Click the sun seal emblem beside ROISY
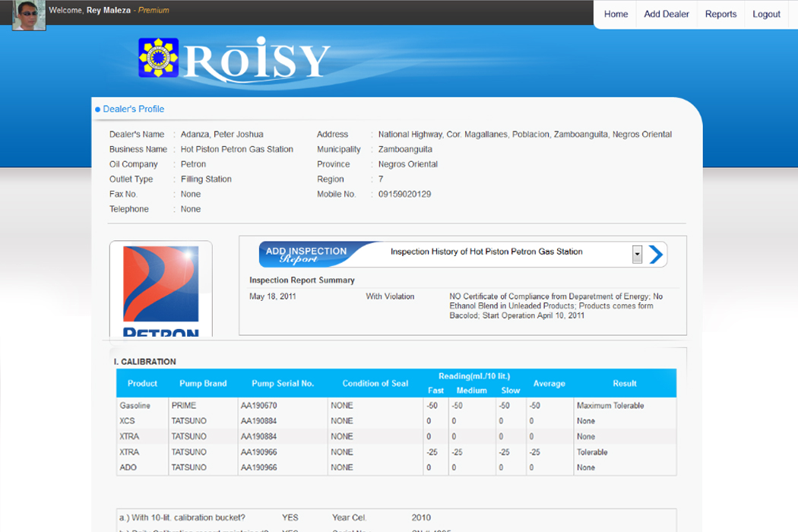This screenshot has width=798, height=532. 158,58
